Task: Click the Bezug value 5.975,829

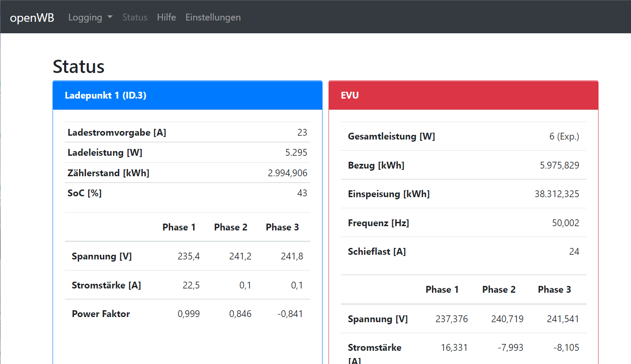Action: (x=559, y=165)
